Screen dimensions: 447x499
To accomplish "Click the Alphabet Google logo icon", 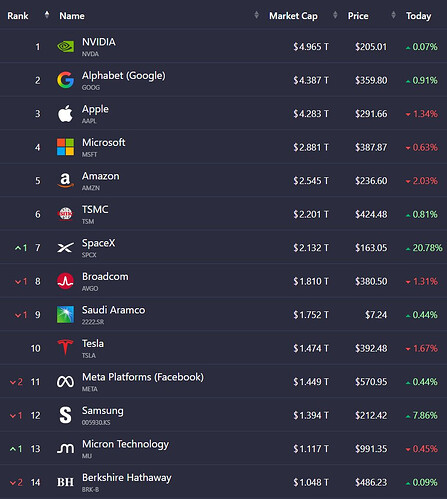I will [65, 80].
